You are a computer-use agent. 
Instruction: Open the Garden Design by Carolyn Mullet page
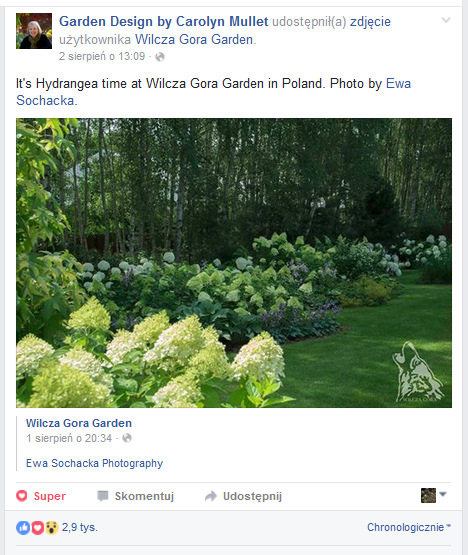pos(164,22)
